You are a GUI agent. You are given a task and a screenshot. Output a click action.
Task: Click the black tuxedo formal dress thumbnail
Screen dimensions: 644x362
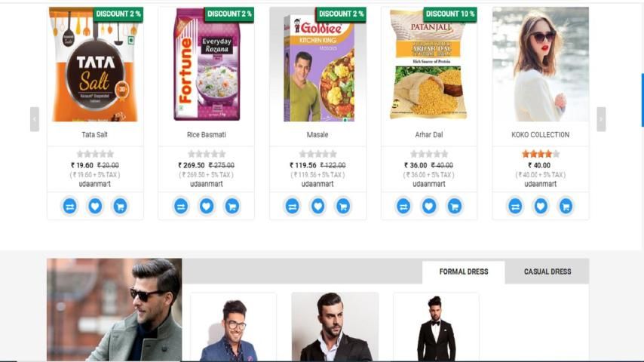[436, 327]
